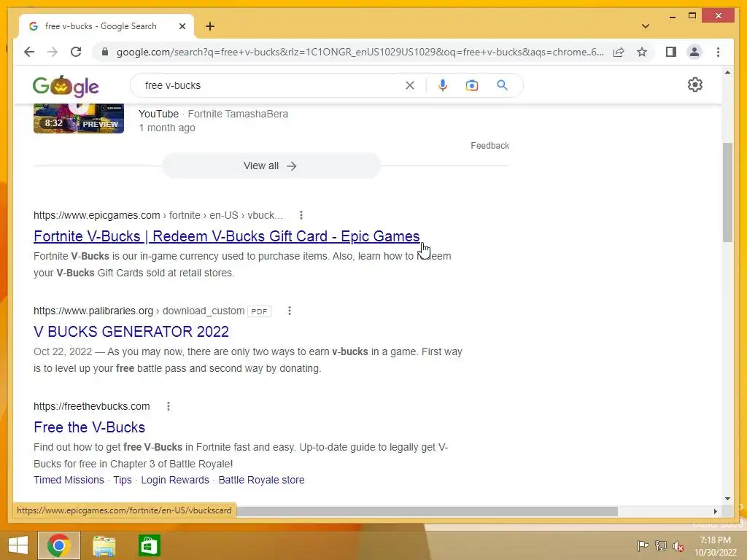Open 'Fortnite V-Bucks | Redeem V-Bucks Gift Card' result
This screenshot has height=560, width=747.
(x=226, y=236)
